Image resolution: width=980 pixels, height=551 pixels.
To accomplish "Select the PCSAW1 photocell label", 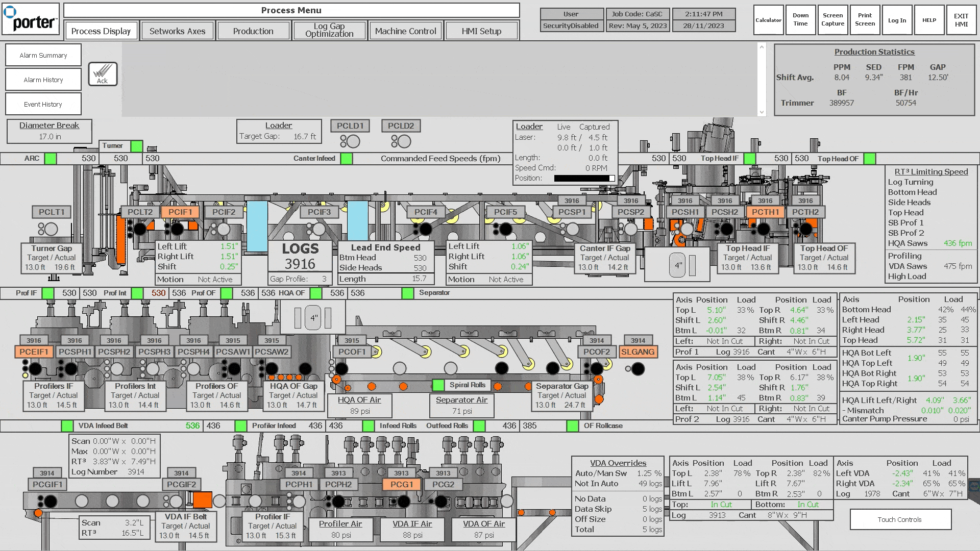I will (x=233, y=352).
